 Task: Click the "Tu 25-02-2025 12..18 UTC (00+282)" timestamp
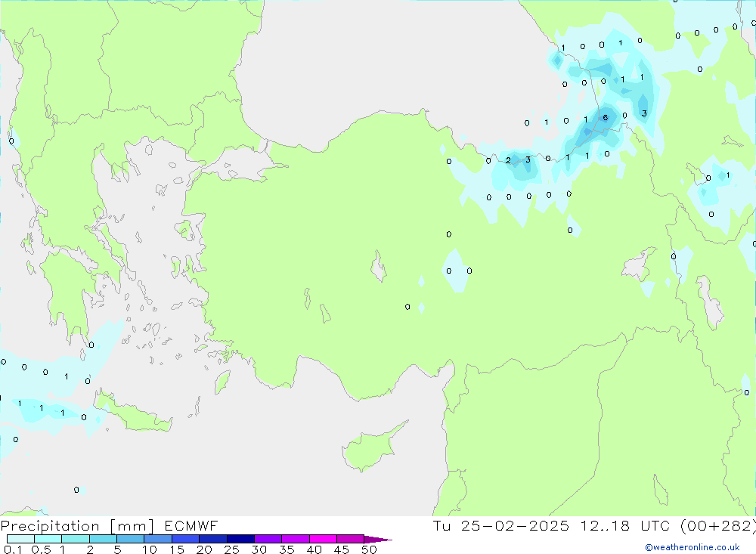594,525
